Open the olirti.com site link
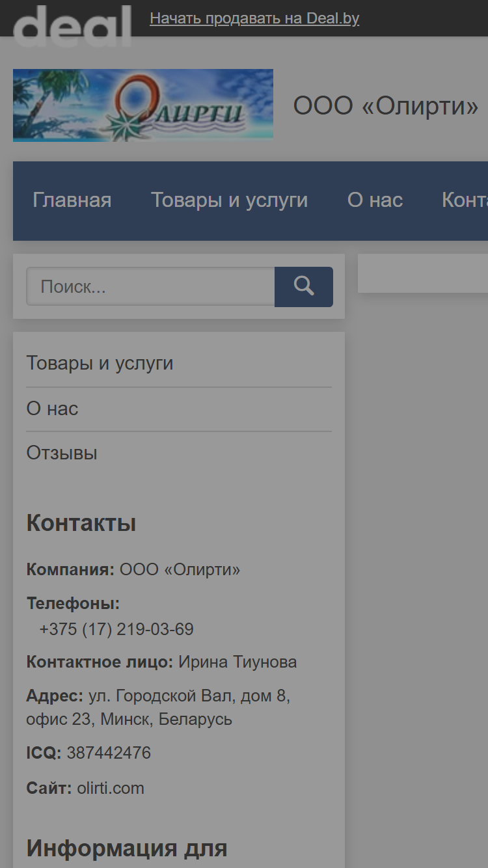 coord(111,789)
